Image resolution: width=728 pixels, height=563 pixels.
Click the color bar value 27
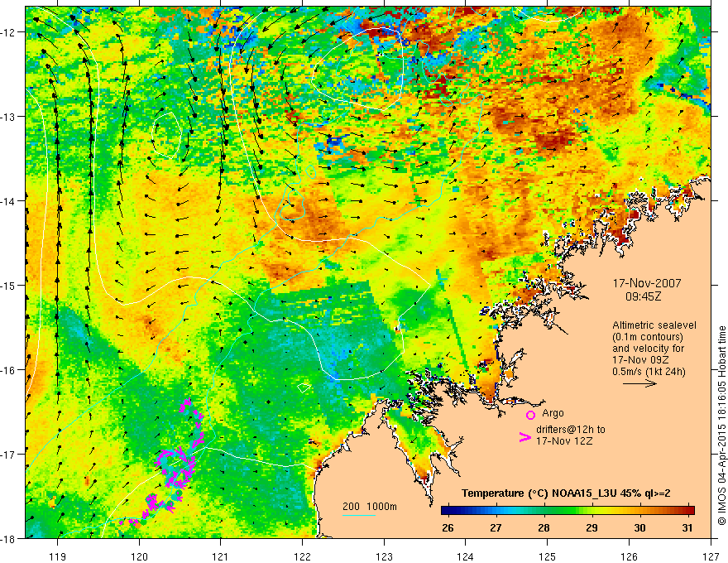pos(496,527)
